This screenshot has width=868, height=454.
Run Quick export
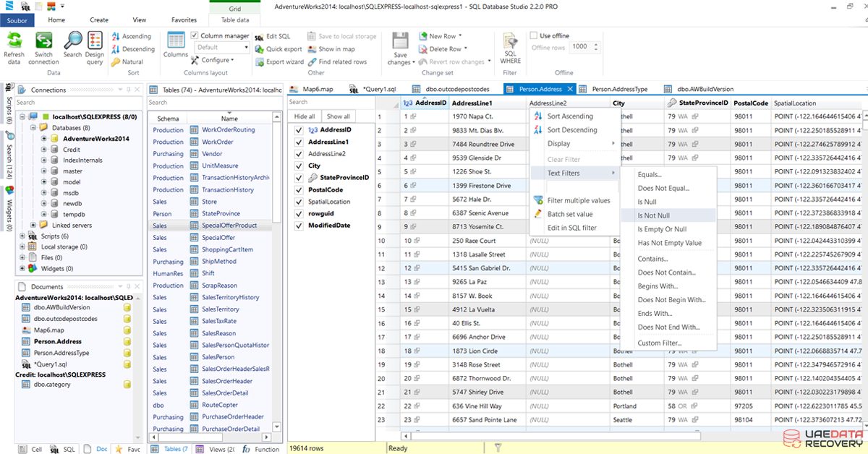coord(278,49)
